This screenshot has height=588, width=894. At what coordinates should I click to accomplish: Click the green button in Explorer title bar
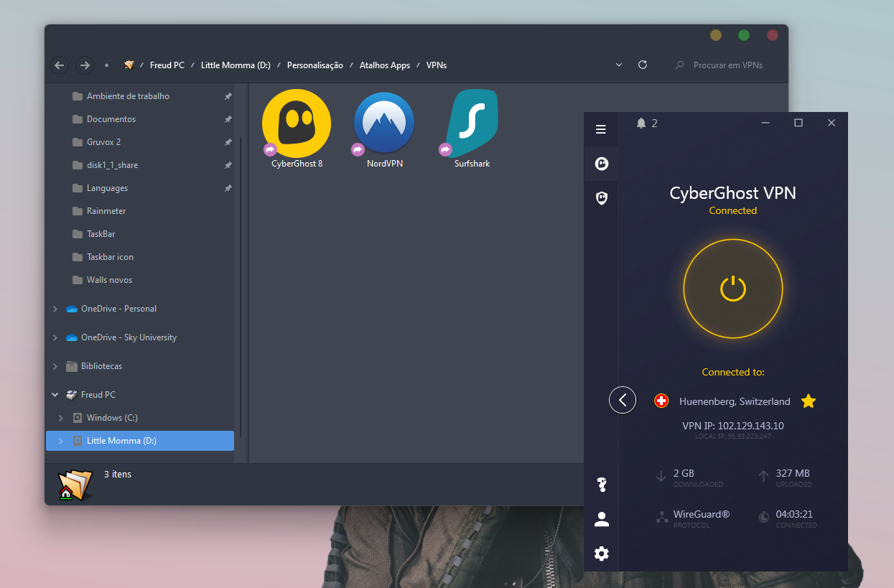click(744, 35)
